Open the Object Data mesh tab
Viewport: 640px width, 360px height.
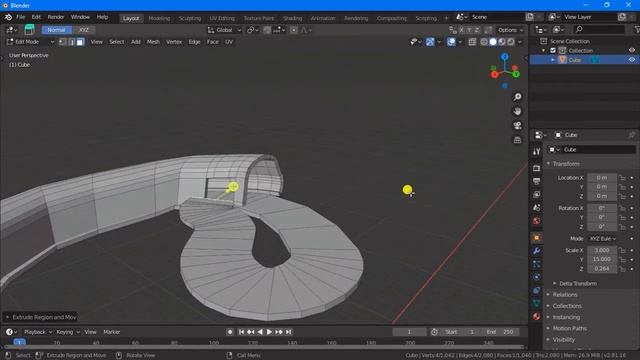[x=536, y=303]
